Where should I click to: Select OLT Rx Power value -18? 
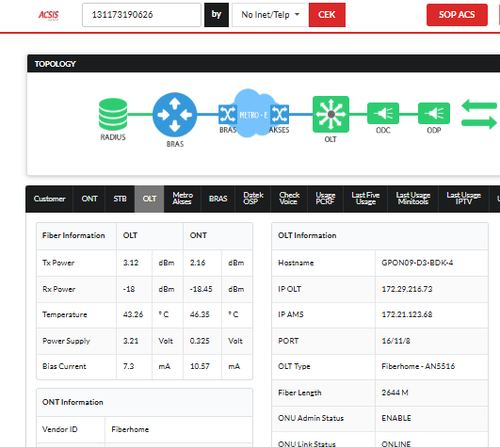pos(129,289)
